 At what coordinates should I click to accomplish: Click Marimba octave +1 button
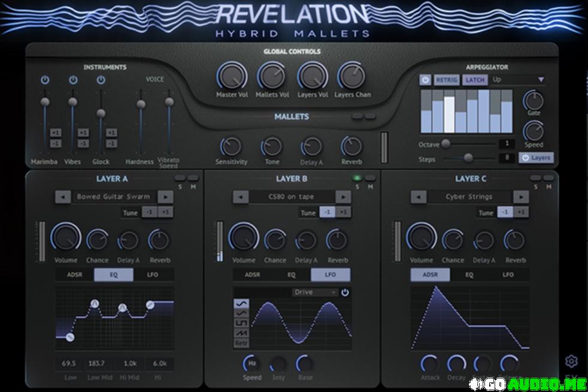click(56, 132)
